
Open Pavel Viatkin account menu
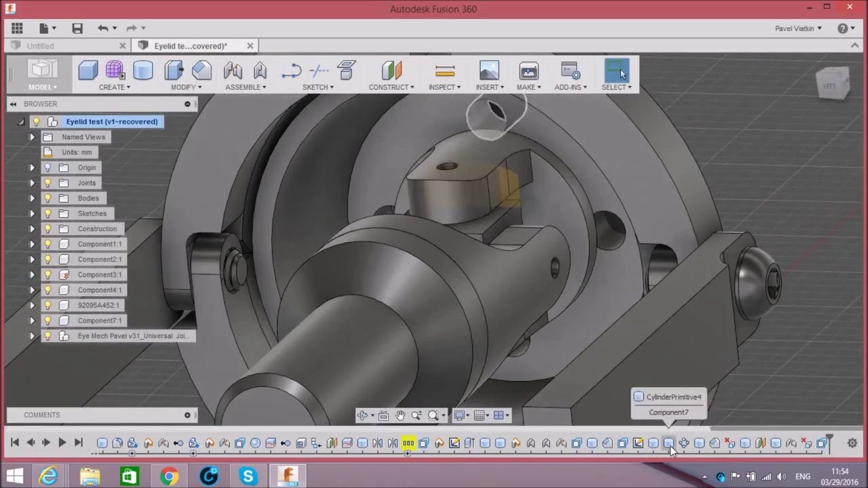798,28
